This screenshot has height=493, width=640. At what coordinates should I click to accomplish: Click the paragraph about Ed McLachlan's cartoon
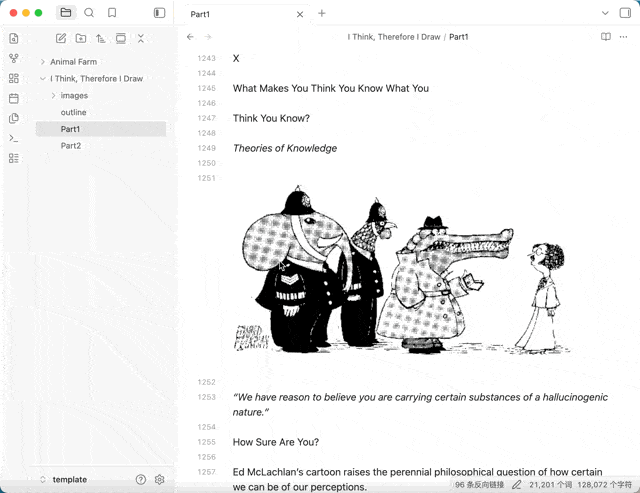click(x=418, y=480)
